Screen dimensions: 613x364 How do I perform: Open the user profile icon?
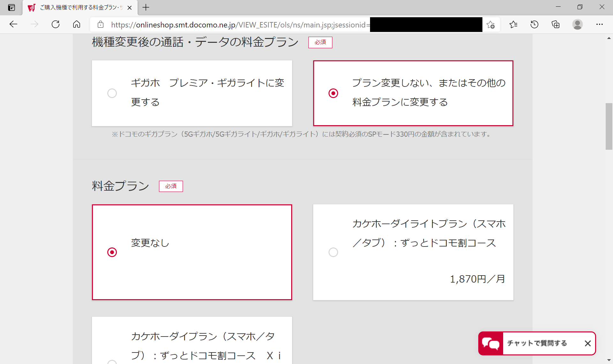(x=577, y=24)
